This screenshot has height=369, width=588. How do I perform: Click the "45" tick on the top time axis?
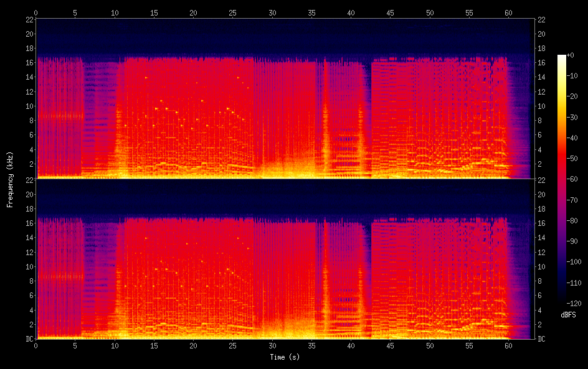pos(391,12)
